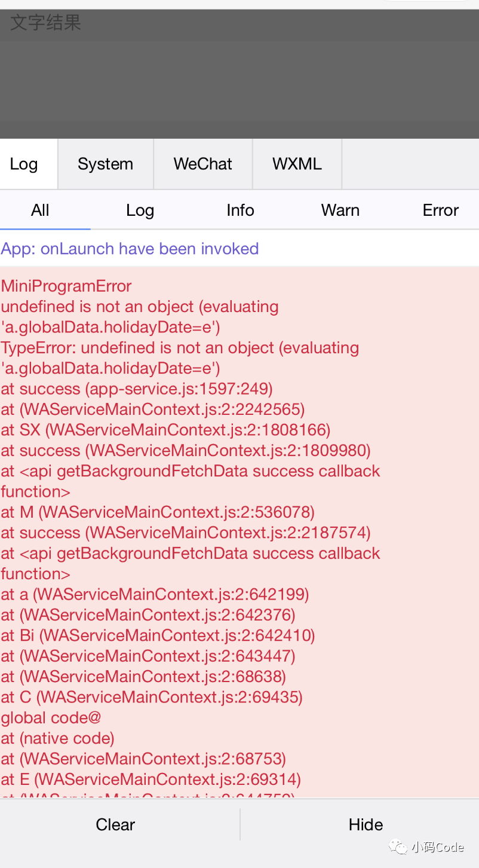
Task: Switch to the Log main tab
Action: click(x=24, y=164)
